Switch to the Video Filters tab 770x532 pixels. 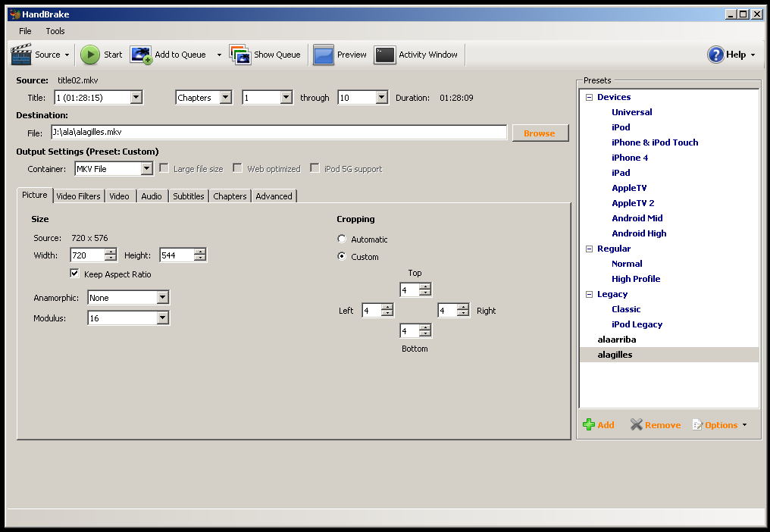coord(78,196)
